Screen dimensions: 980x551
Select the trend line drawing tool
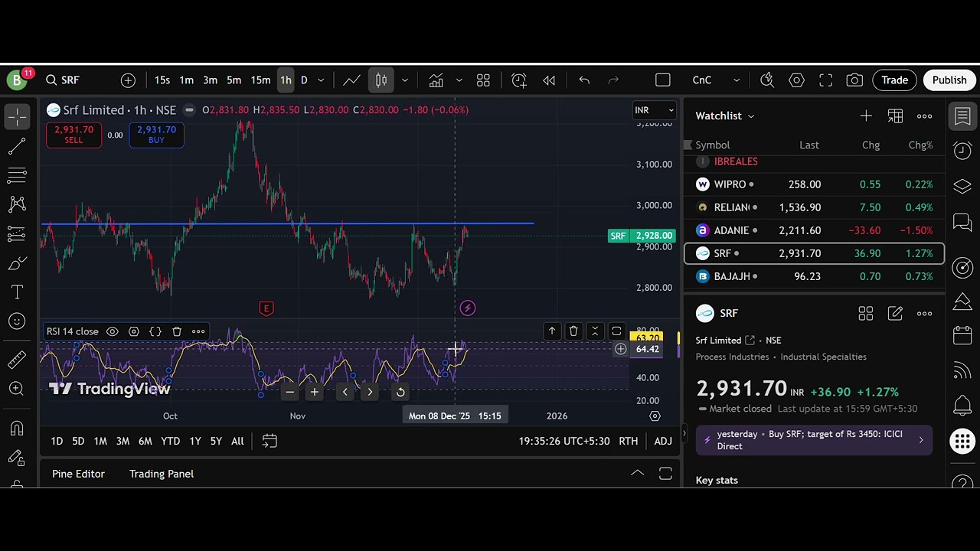pyautogui.click(x=17, y=145)
